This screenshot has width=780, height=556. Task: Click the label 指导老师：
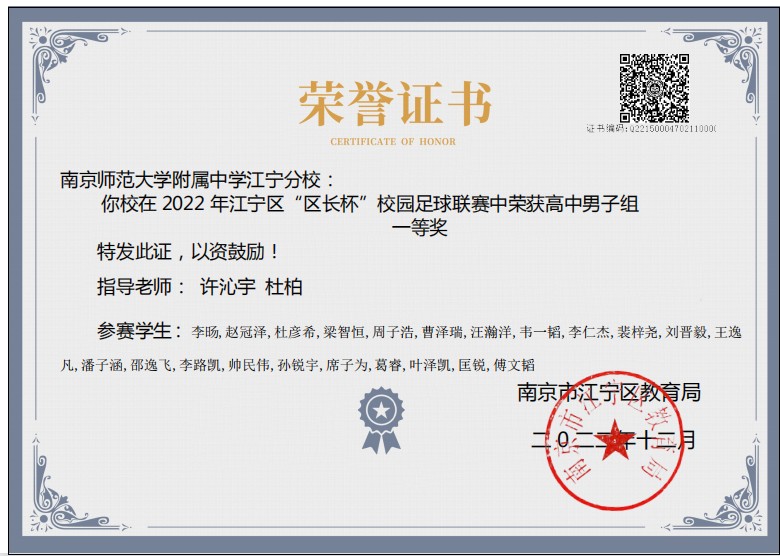click(x=142, y=287)
